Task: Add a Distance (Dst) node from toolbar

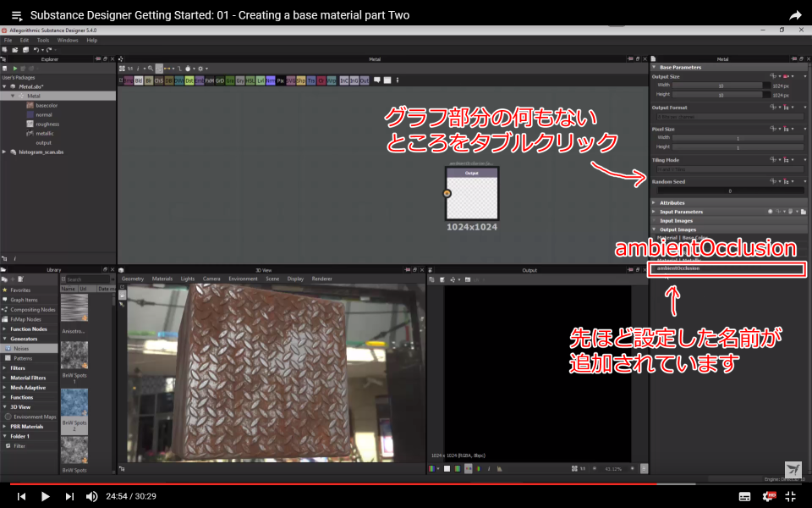Action: click(x=189, y=80)
